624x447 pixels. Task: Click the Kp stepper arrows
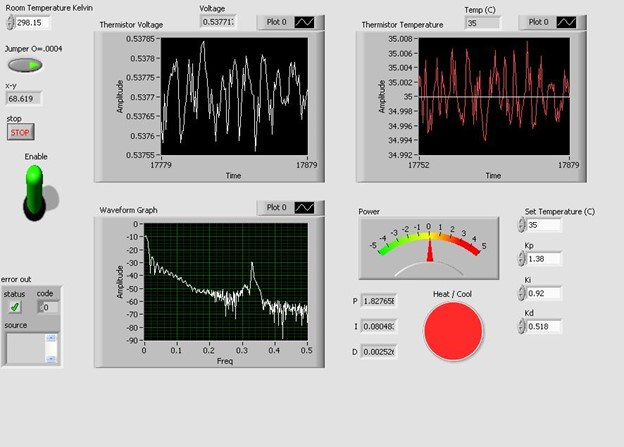521,259
